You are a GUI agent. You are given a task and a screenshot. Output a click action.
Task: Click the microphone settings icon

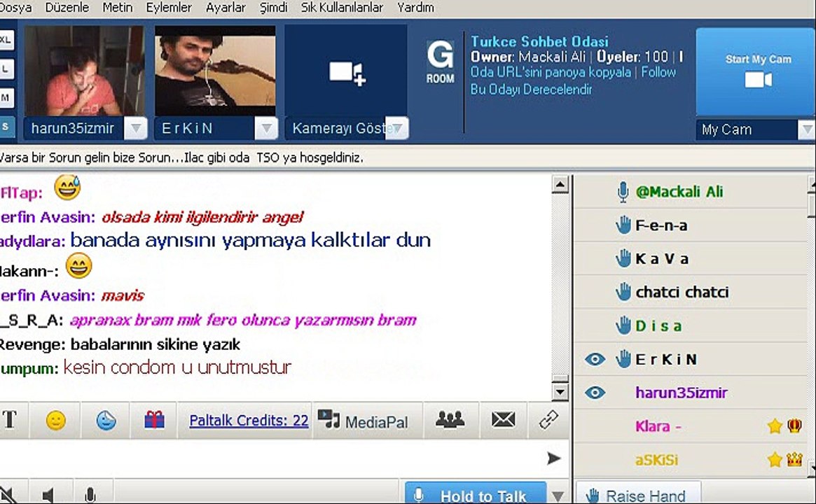point(90,495)
